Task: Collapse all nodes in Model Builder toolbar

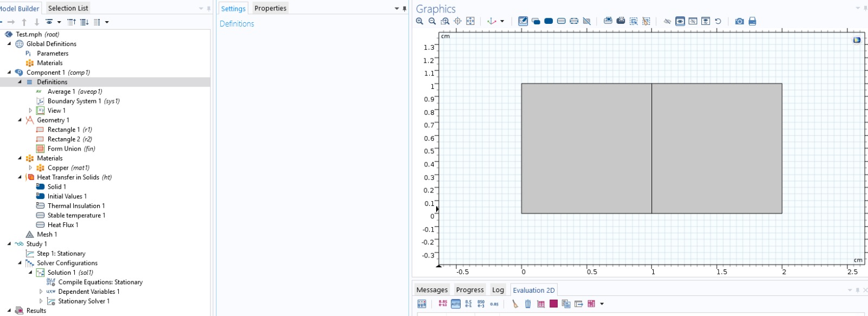Action: point(72,22)
